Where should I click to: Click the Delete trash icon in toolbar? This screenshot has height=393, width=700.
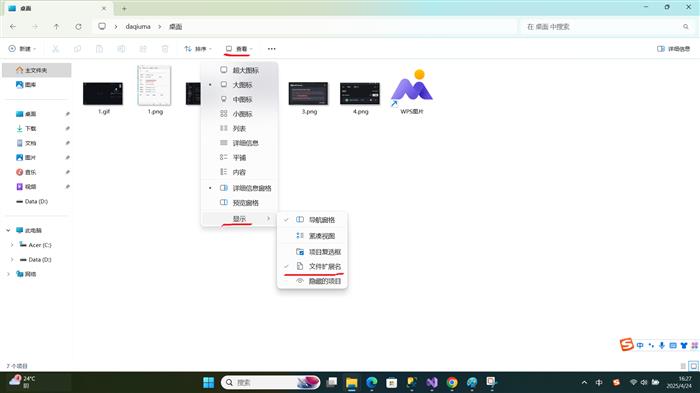coord(165,49)
